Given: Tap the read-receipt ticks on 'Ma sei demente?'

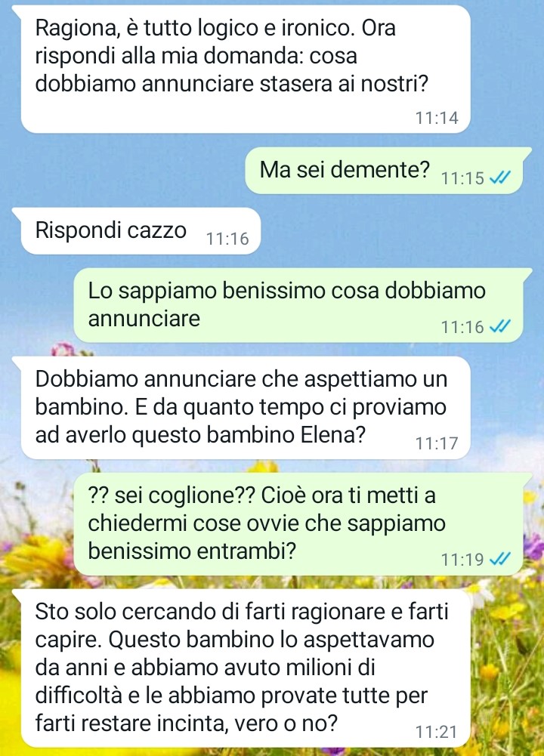Looking at the screenshot, I should pos(499,178).
